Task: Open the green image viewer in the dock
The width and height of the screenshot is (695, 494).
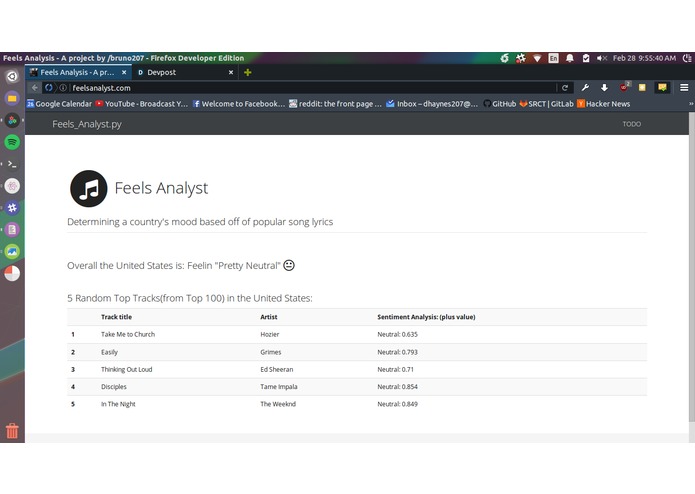Action: (12, 251)
